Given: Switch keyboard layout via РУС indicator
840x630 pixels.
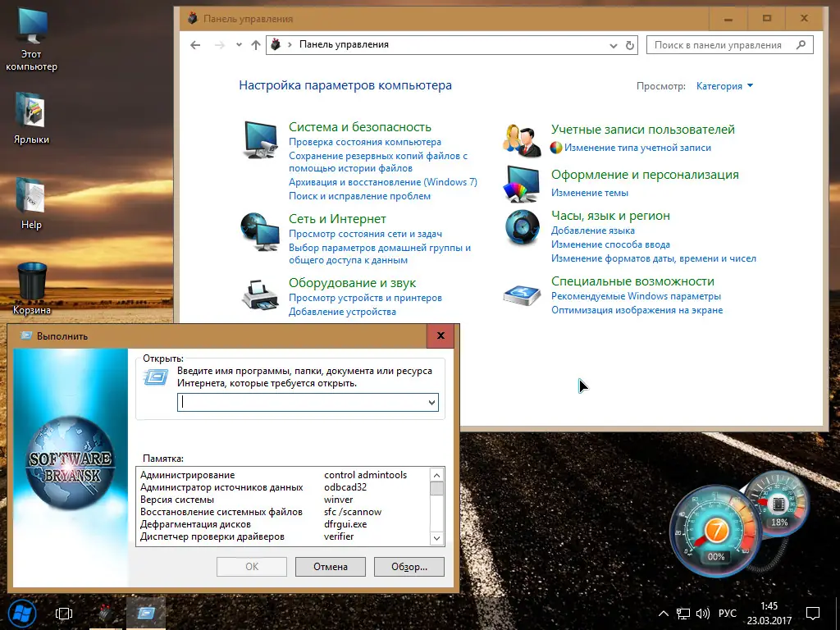Looking at the screenshot, I should [728, 613].
